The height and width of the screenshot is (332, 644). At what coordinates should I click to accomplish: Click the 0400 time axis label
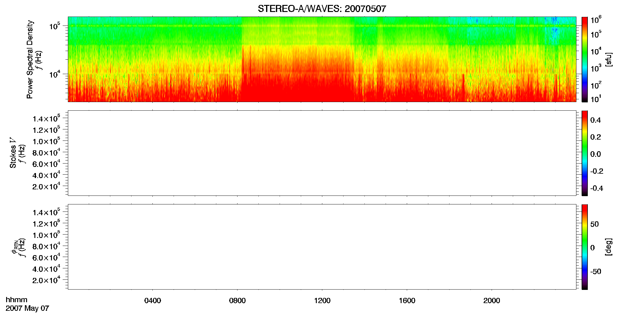(x=153, y=301)
